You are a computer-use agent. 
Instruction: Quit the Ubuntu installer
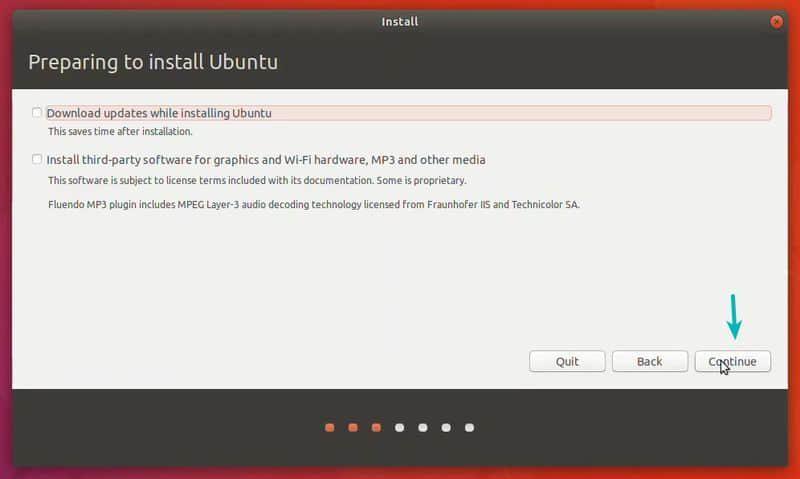point(567,361)
